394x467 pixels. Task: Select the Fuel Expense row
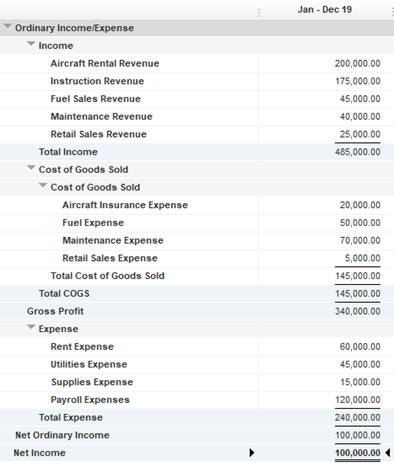pyautogui.click(x=197, y=223)
